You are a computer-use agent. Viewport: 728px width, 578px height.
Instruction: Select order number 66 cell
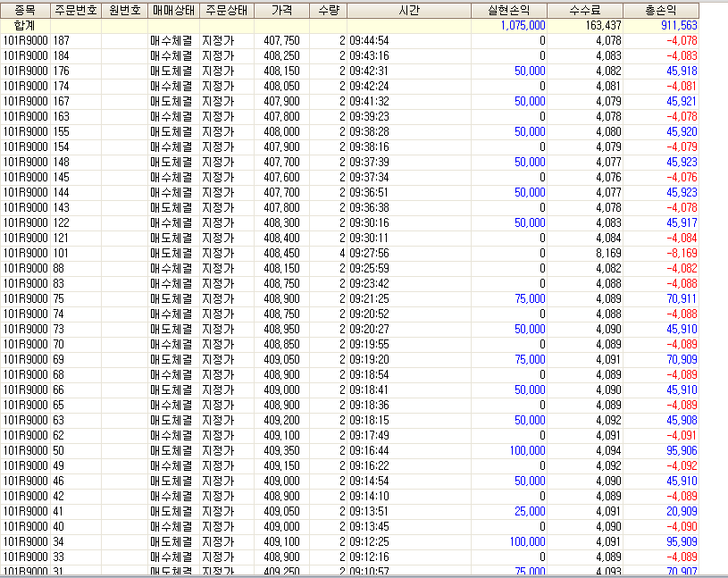58,390
